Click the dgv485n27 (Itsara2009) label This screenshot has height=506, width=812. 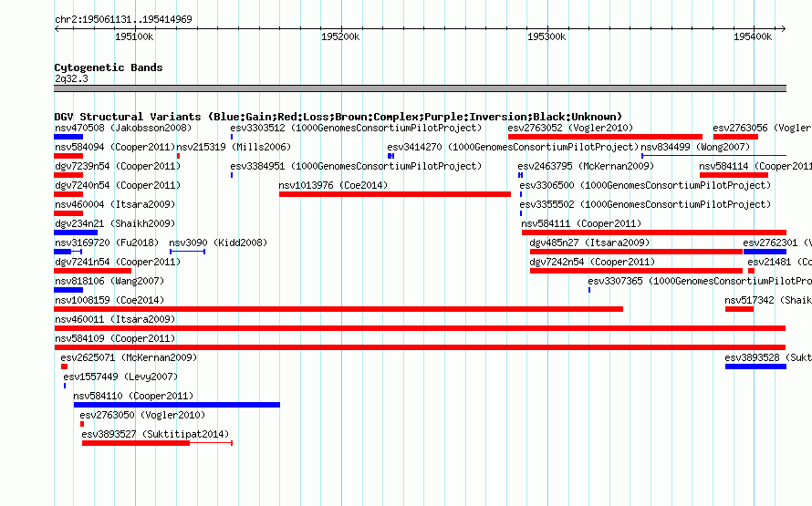click(589, 243)
